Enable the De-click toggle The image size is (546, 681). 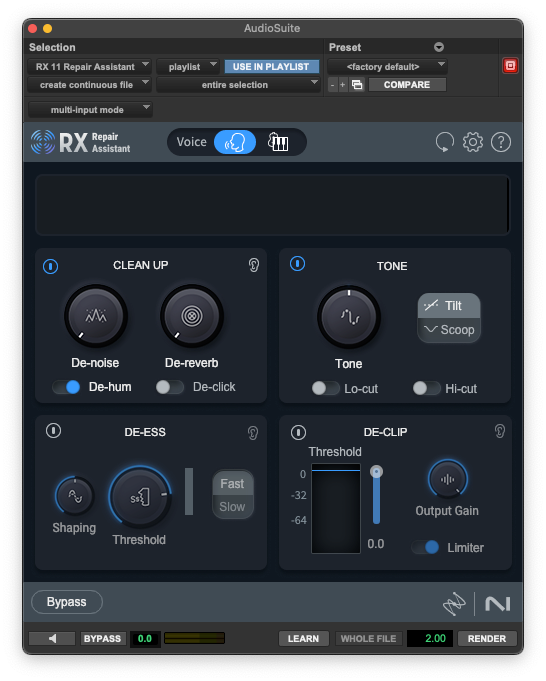[x=170, y=387]
